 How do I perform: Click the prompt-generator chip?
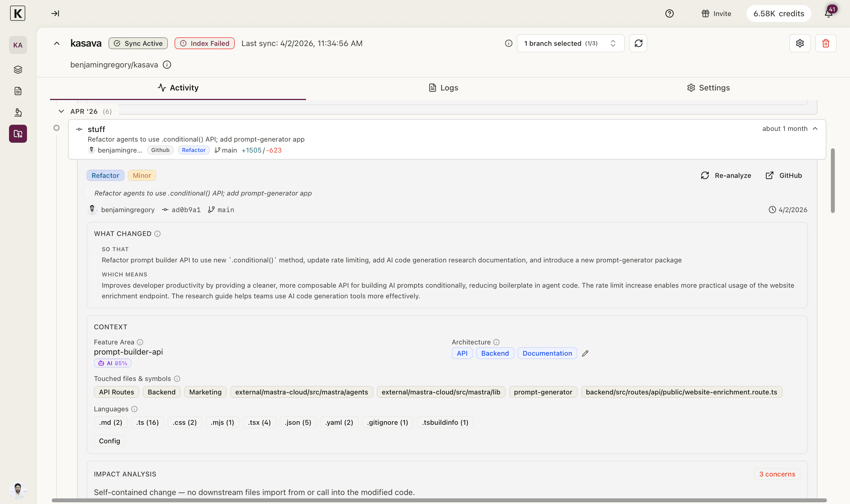pos(543,392)
